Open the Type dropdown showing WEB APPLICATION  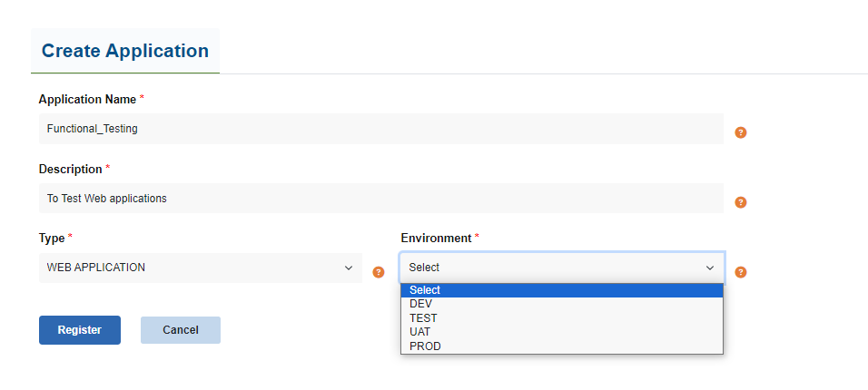(x=200, y=268)
